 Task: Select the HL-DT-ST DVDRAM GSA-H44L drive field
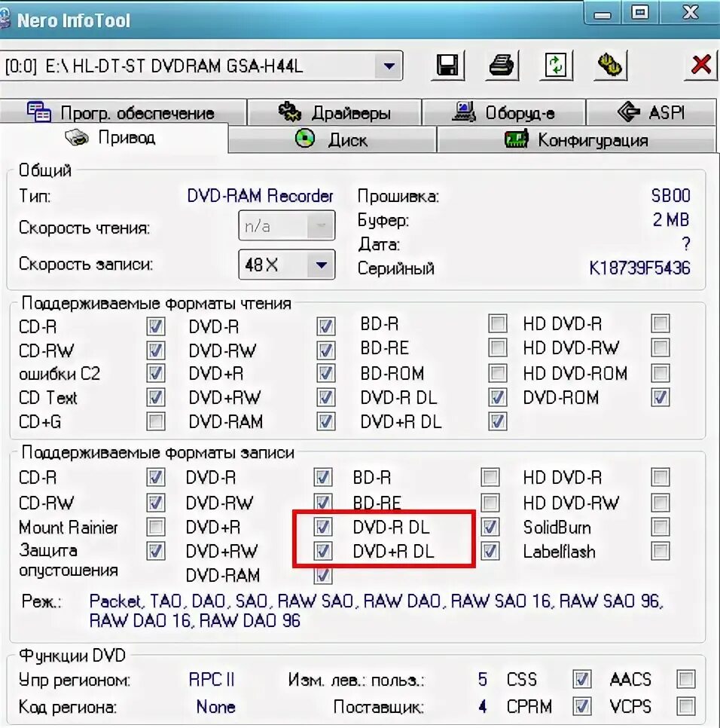[200, 66]
